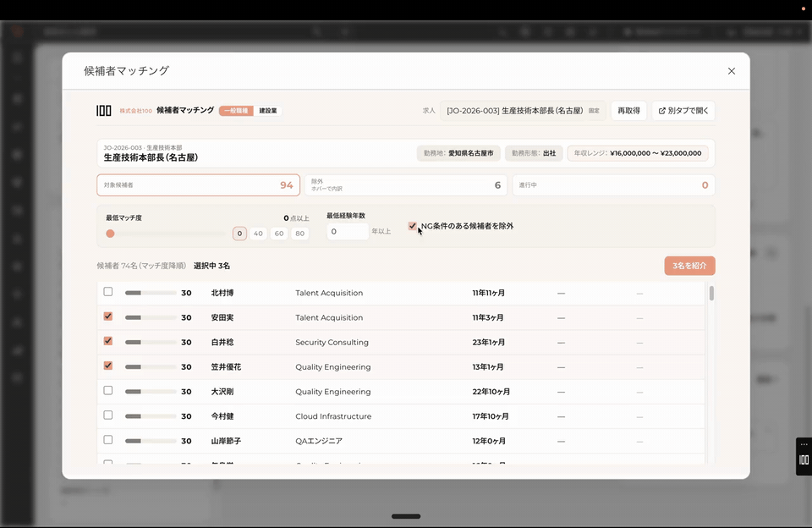Uncheck the checkbox for 白井稔
The width and height of the screenshot is (812, 528).
[x=107, y=341]
